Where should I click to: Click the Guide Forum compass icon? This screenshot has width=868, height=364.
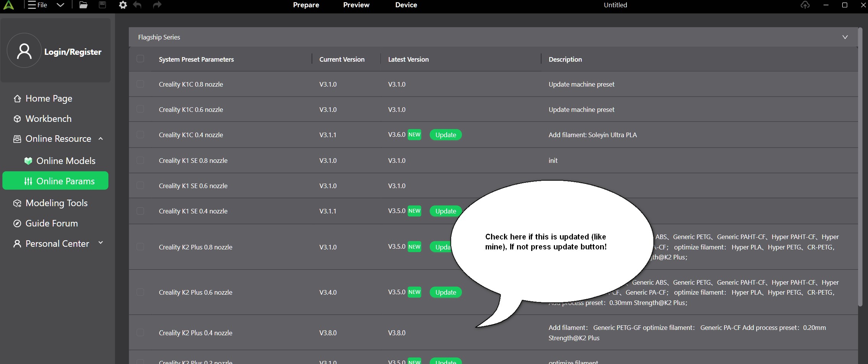[x=17, y=223]
